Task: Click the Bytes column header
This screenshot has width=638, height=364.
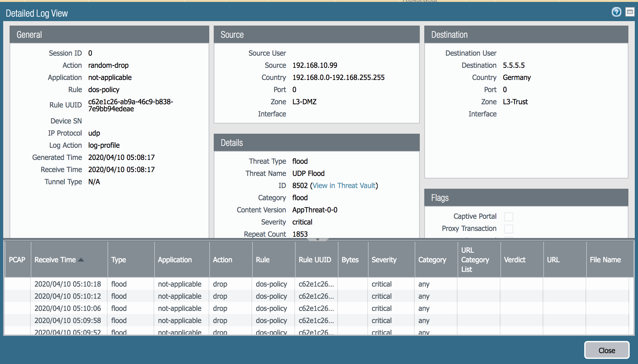Action: (350, 260)
